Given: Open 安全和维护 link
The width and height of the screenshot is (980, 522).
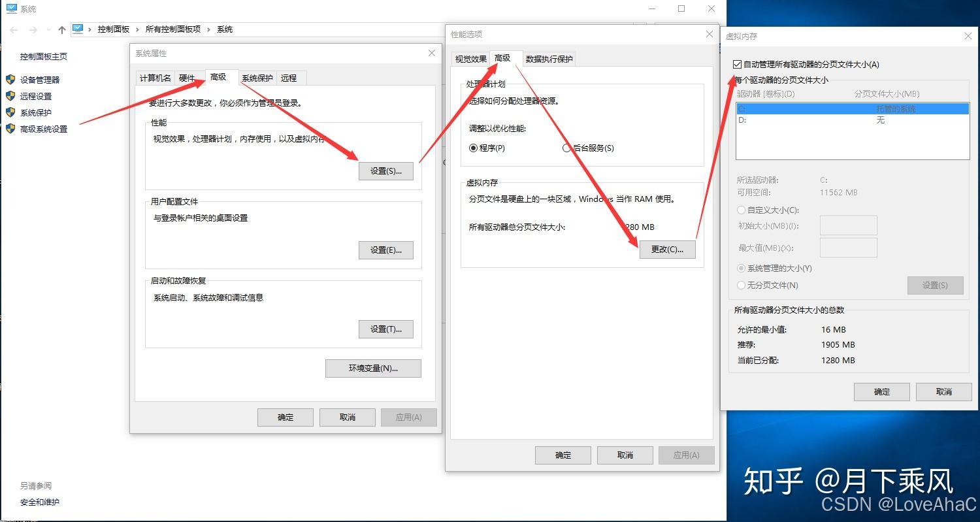Looking at the screenshot, I should [40, 502].
